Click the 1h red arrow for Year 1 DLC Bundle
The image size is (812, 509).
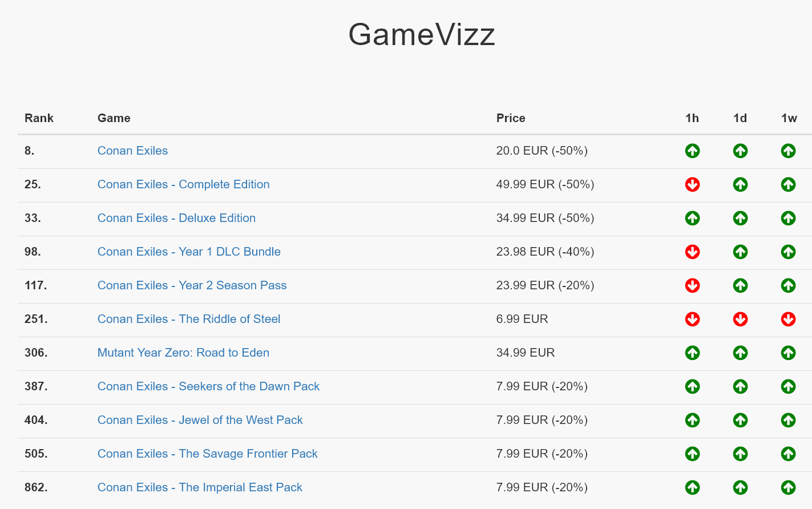coord(692,252)
